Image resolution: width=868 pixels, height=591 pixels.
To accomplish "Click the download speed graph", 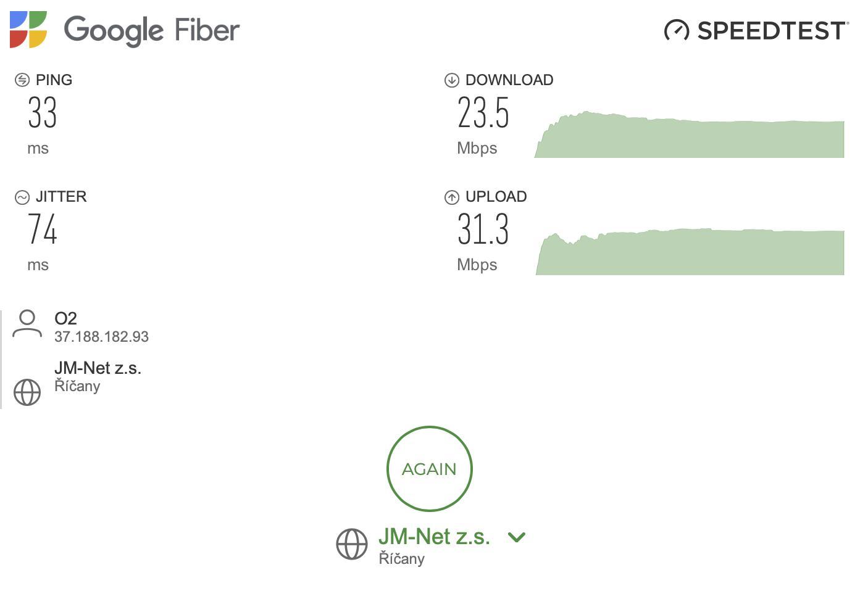I will (689, 137).
